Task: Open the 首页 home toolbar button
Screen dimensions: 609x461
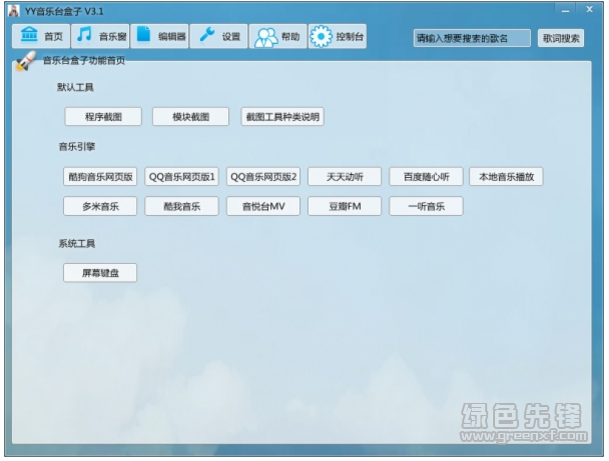Action: (x=41, y=36)
